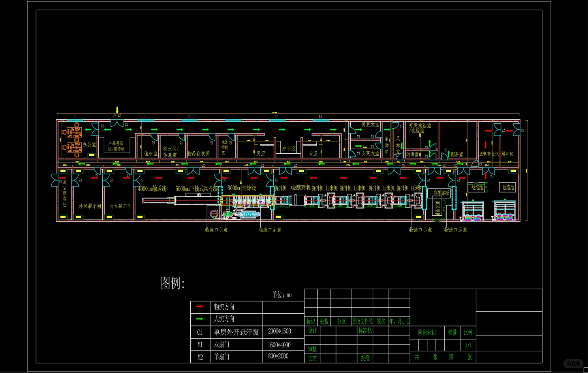Select the 女卫 label
Screen dimensions: 588x373
[313, 153]
